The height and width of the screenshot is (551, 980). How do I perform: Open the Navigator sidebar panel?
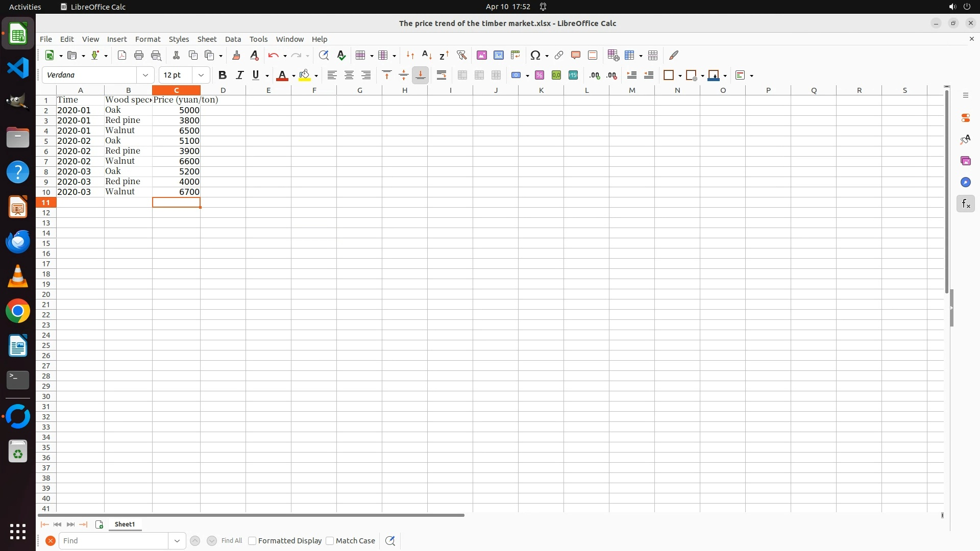(965, 182)
